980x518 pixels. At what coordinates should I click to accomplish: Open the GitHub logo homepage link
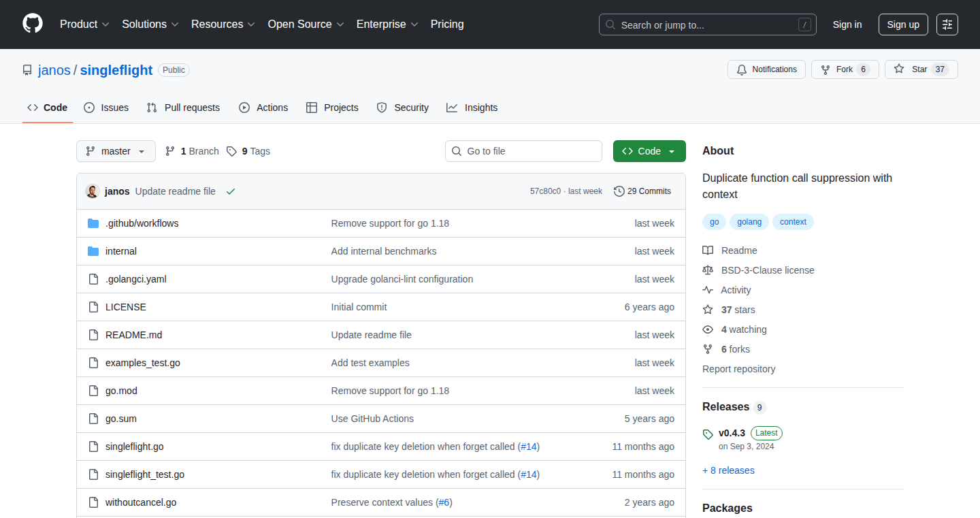[x=33, y=24]
